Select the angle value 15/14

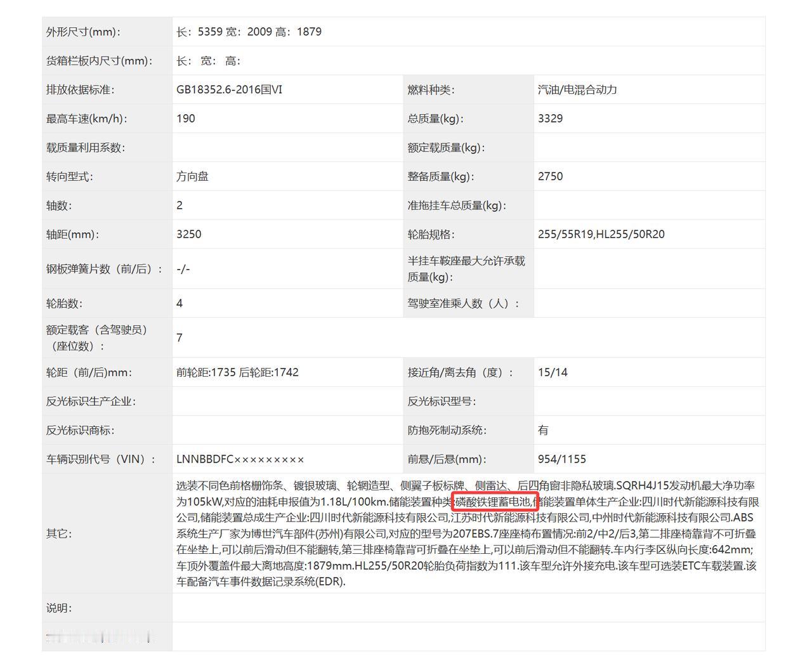point(553,373)
